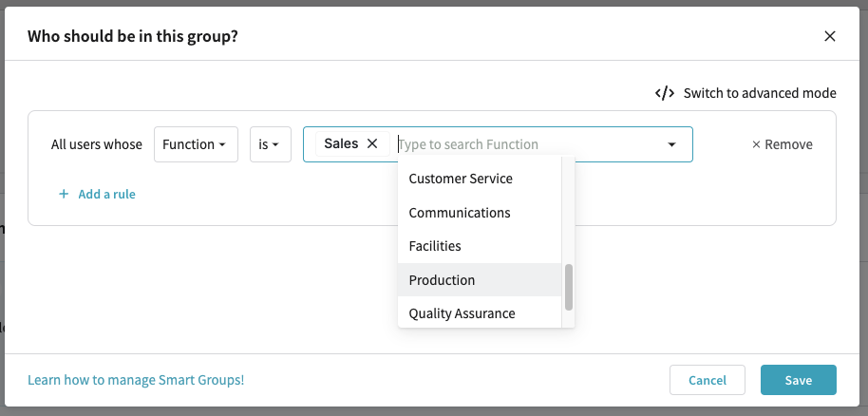Viewport: 868px width, 416px height.
Task: Remove this rule
Action: click(x=782, y=144)
